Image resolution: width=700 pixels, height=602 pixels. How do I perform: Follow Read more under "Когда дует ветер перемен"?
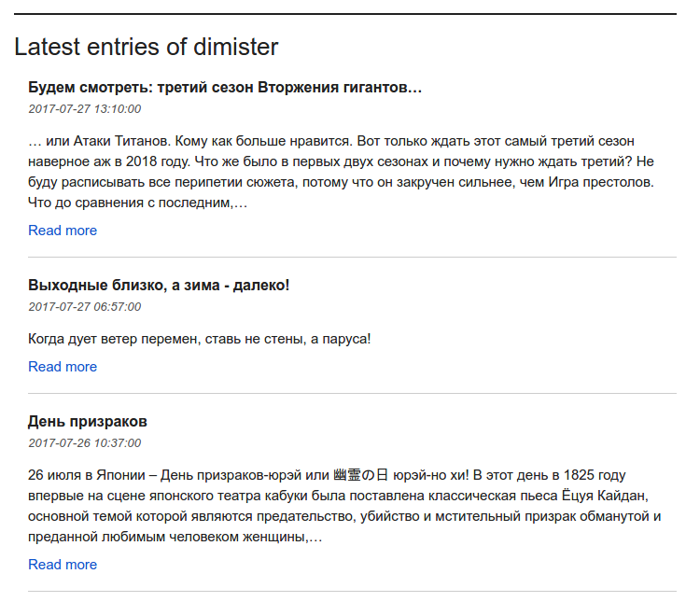(63, 367)
